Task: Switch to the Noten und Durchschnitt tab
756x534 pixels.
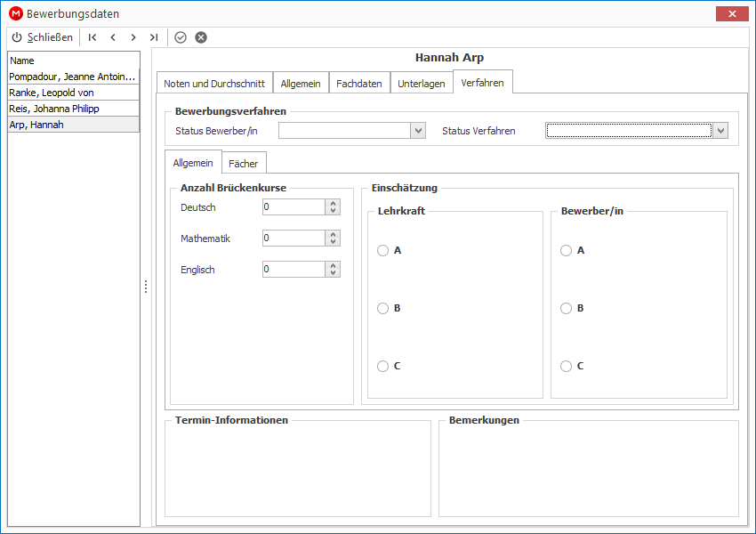Action: [214, 84]
